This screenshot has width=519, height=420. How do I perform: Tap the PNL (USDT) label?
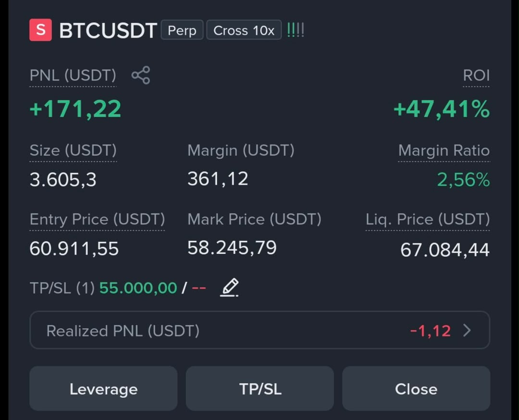pos(73,75)
